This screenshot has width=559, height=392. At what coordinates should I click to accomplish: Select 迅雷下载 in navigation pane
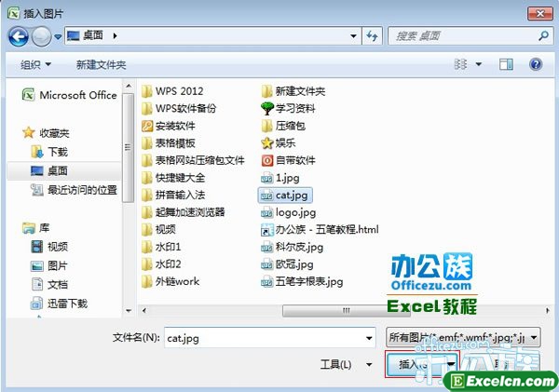tap(59, 304)
